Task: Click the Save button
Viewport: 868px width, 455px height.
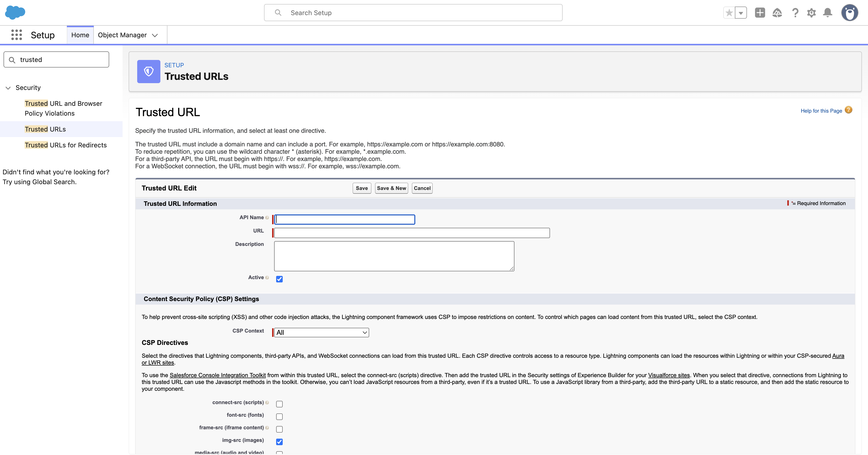Action: 362,188
